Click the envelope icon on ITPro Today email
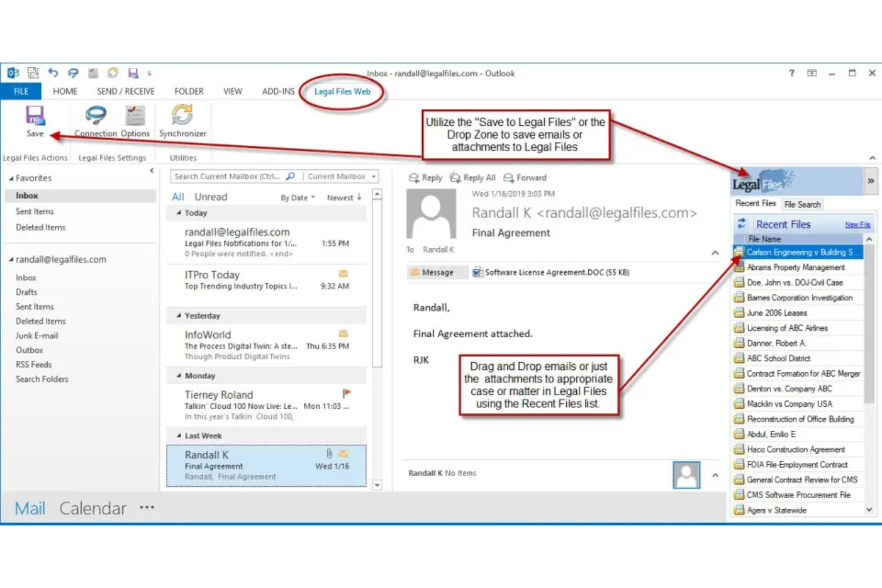The height and width of the screenshot is (588, 882). click(343, 273)
